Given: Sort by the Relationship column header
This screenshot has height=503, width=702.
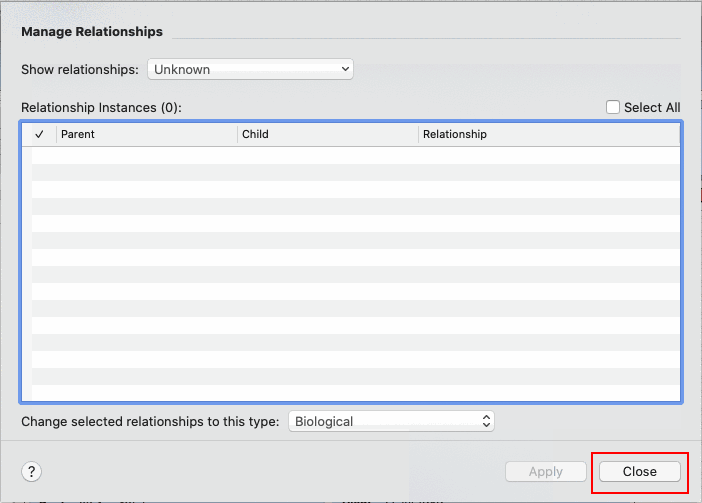Looking at the screenshot, I should click(548, 134).
